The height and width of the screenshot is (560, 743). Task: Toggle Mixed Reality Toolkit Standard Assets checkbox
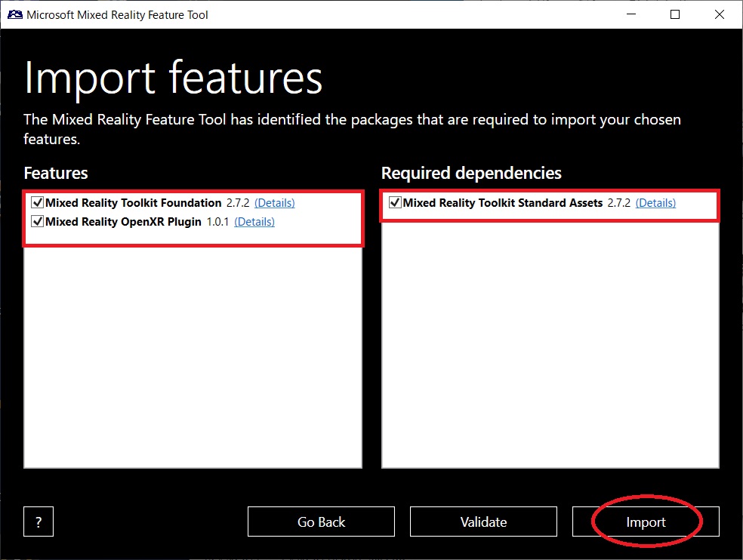click(x=395, y=202)
